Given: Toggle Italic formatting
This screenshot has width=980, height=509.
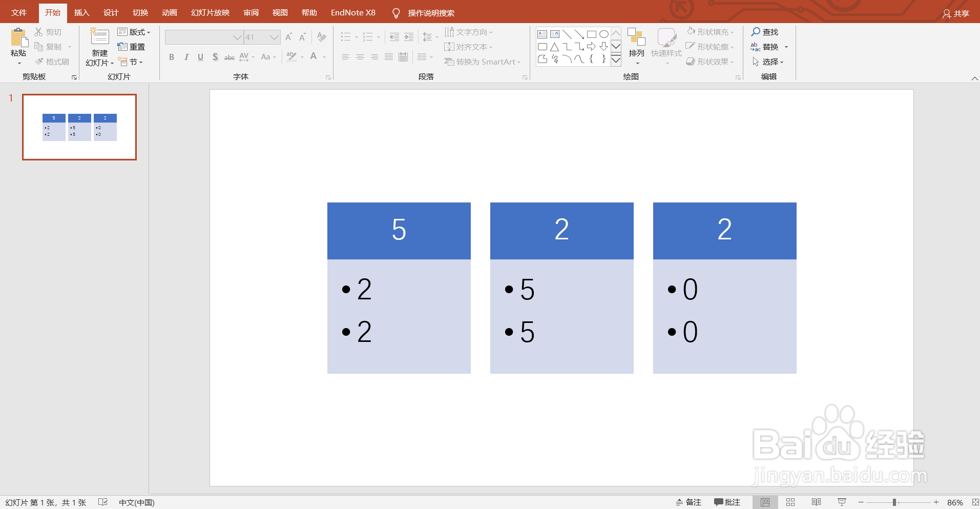Looking at the screenshot, I should point(186,57).
